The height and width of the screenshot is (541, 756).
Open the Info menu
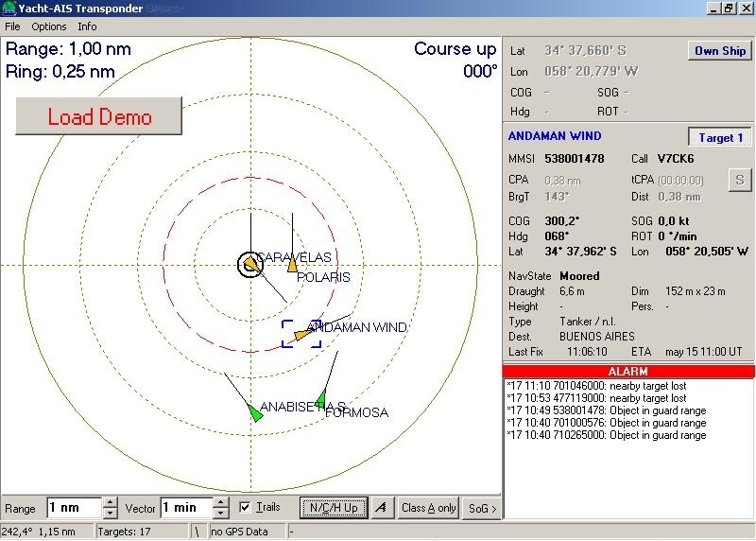87,26
